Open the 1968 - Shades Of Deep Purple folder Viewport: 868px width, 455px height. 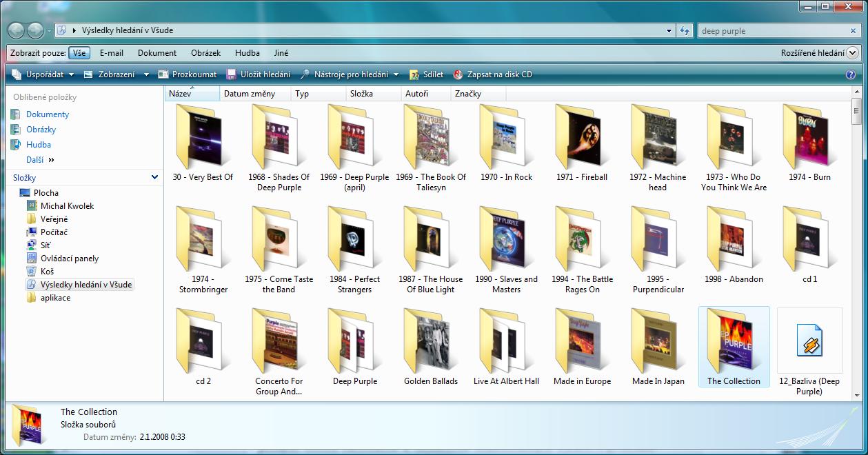(x=279, y=148)
